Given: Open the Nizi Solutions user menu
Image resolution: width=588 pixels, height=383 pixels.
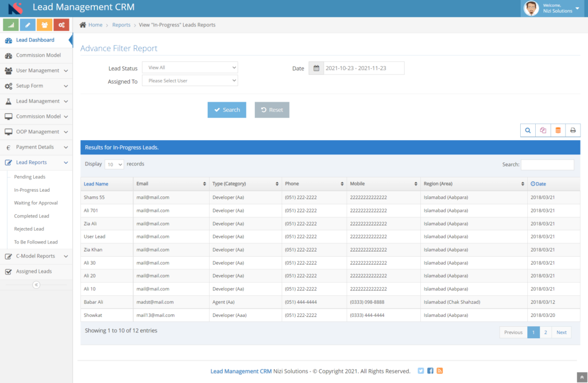Looking at the screenshot, I should click(552, 8).
